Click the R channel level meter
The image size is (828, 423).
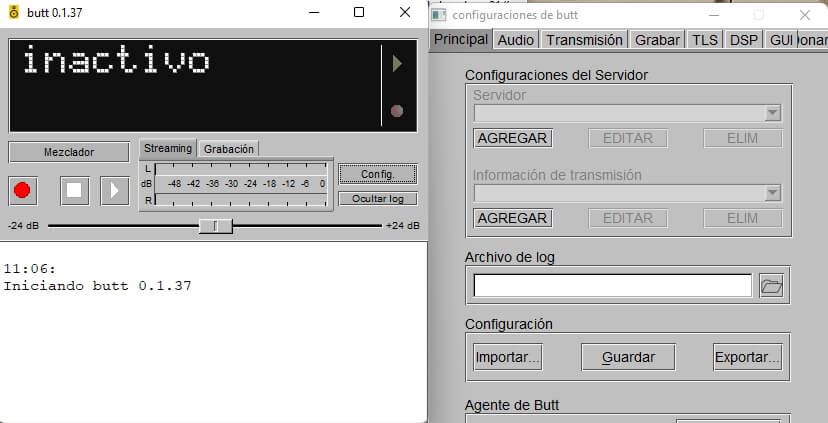coord(240,200)
